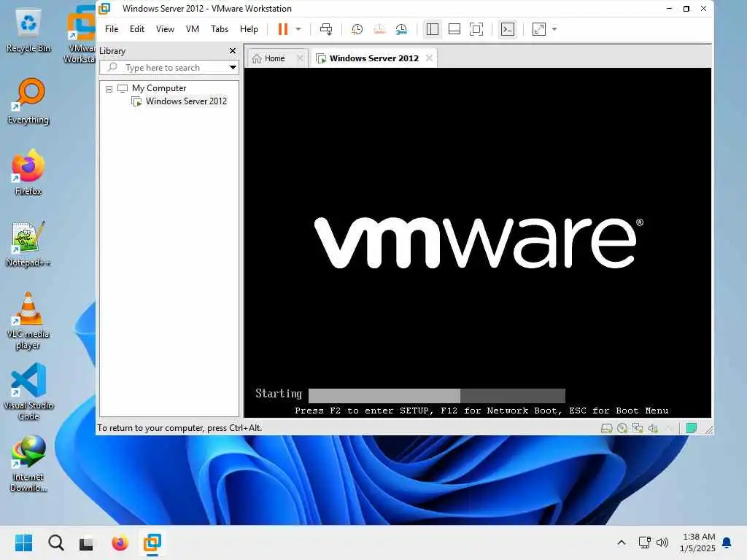The height and width of the screenshot is (560, 747).
Task: Close the Windows Server 2012 tab
Action: point(429,58)
